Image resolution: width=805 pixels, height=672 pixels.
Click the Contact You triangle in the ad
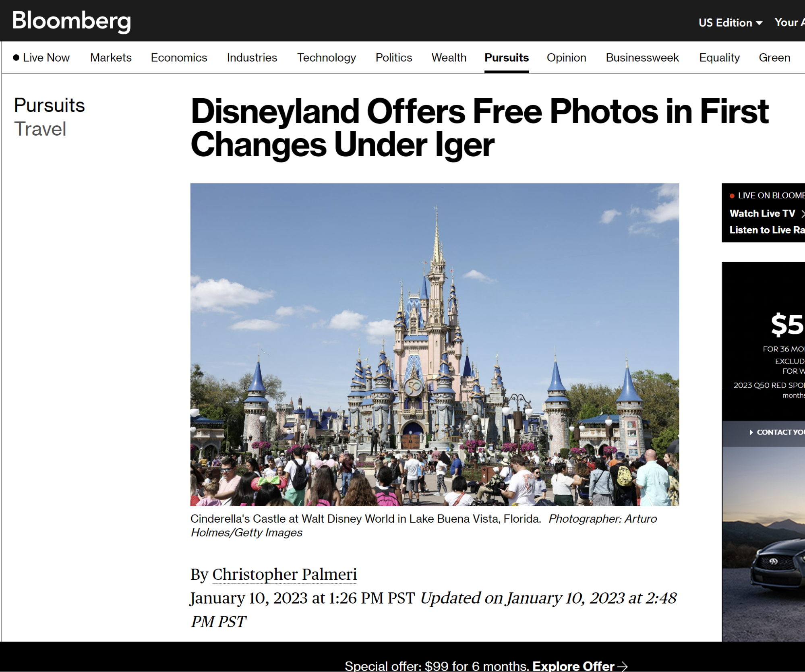coord(751,432)
